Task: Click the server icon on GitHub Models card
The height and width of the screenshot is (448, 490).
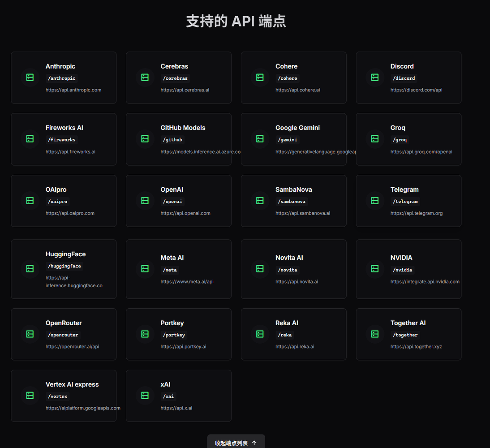Action: [145, 139]
